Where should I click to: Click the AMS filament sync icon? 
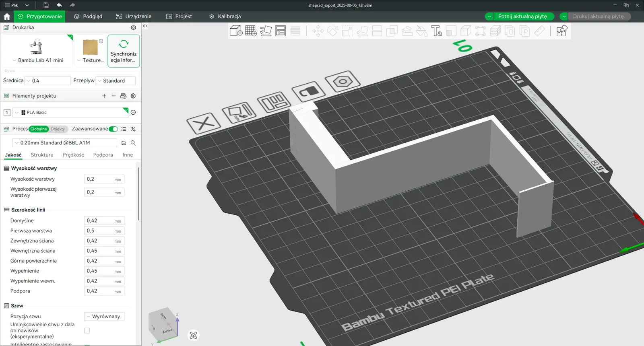(x=123, y=96)
